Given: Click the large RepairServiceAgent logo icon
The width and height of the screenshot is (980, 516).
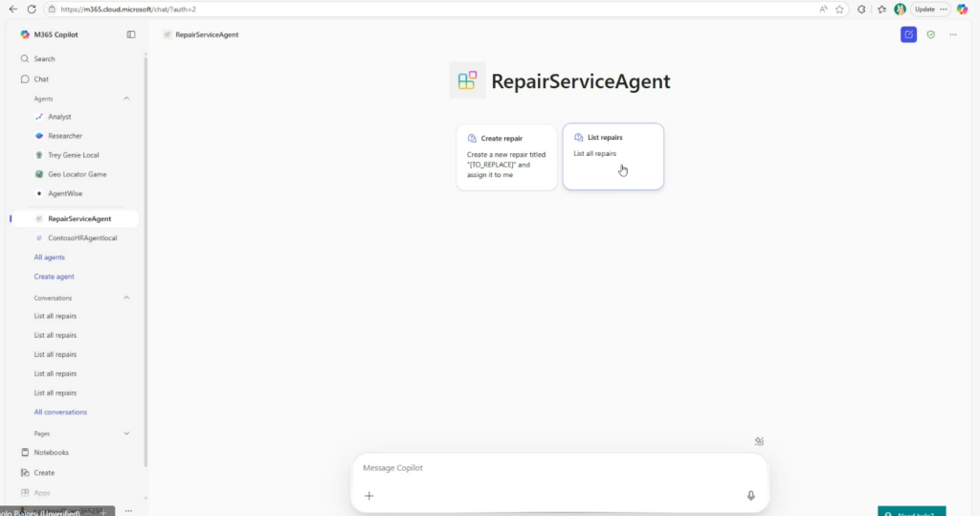Looking at the screenshot, I should [x=467, y=80].
